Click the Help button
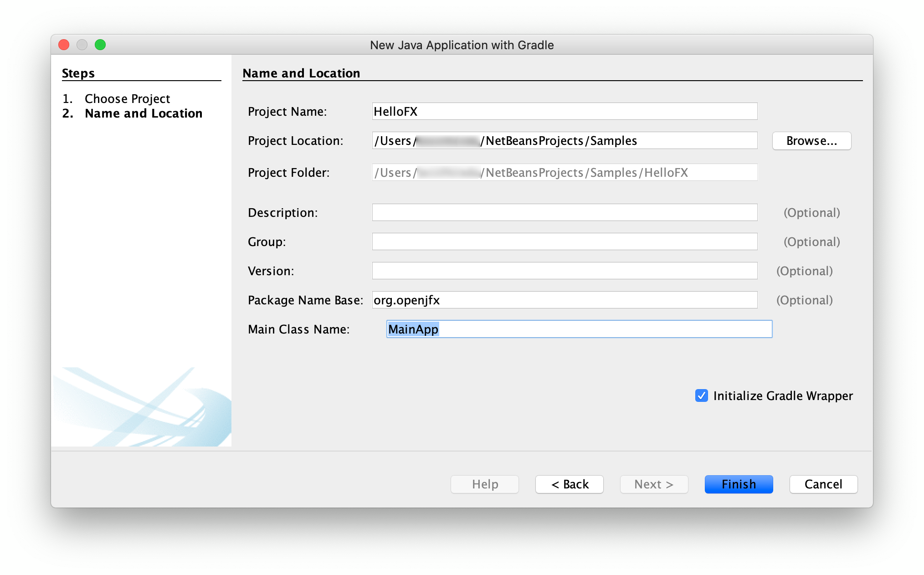924x575 pixels. tap(484, 484)
